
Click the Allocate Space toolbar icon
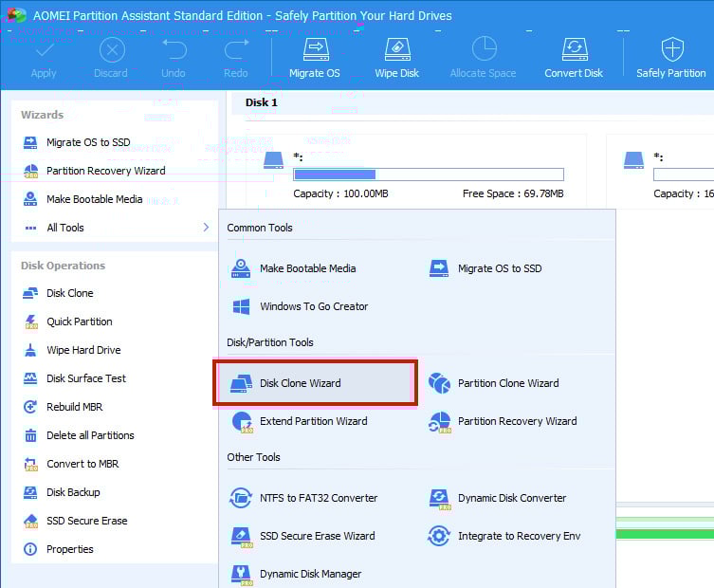pyautogui.click(x=484, y=49)
